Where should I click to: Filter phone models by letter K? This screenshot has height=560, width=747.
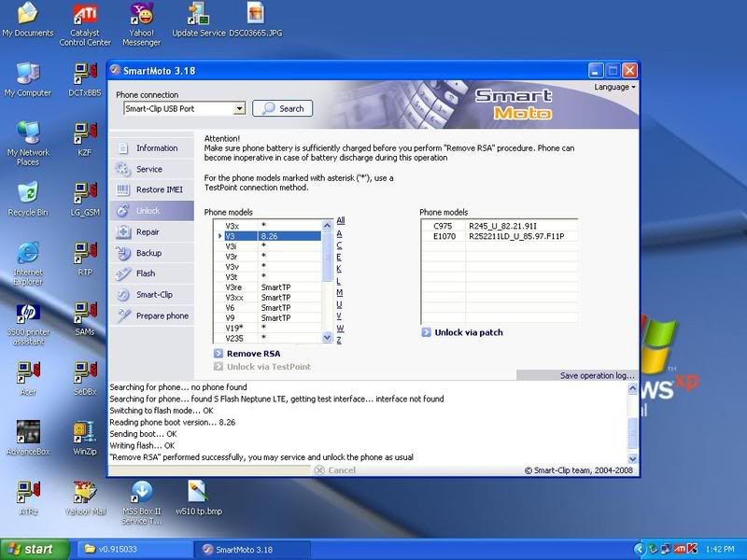click(x=339, y=269)
